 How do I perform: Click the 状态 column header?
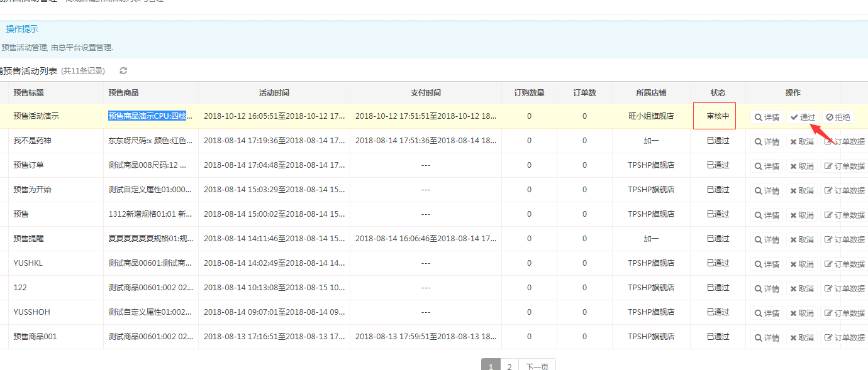click(x=718, y=93)
